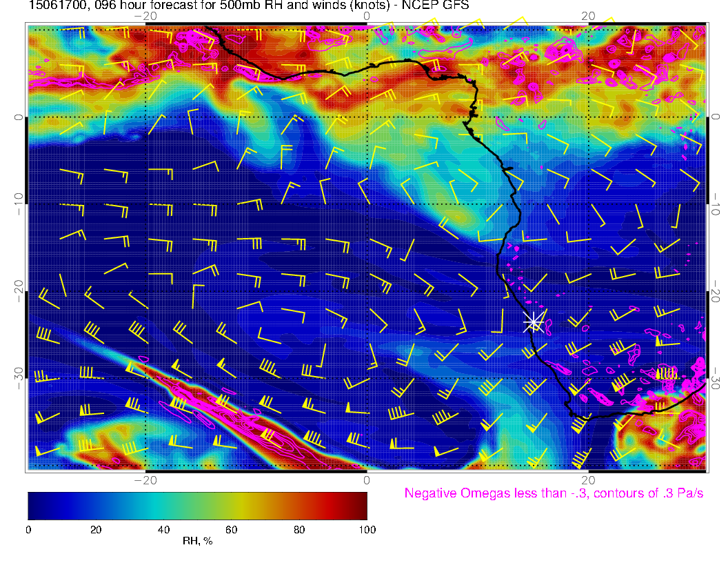Click the white asterisk location marker on the coast
Screen dimensions: 728x563
tap(534, 322)
